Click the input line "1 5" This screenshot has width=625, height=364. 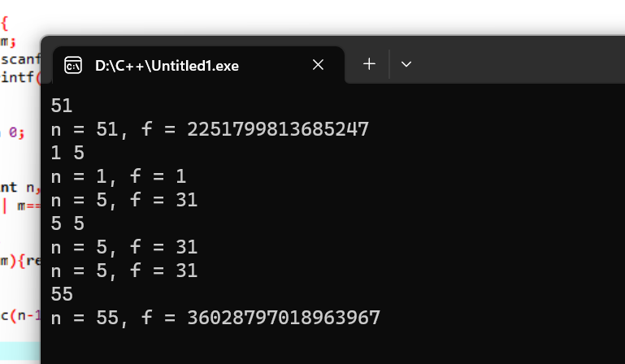68,153
